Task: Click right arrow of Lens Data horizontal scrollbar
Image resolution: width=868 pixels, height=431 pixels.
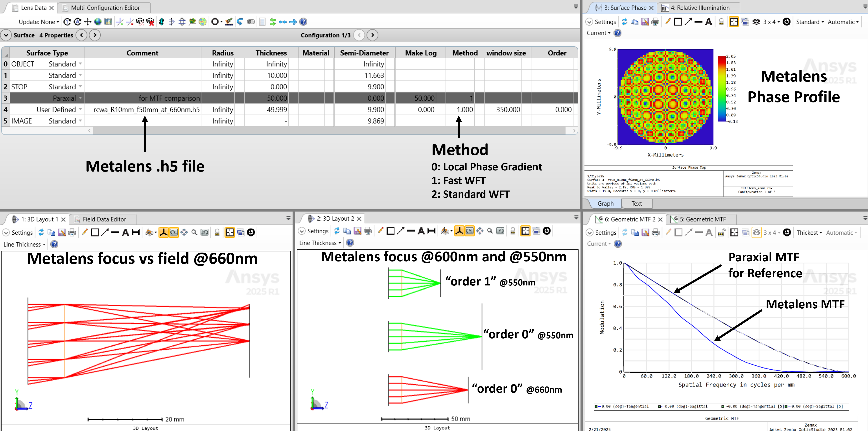Action: (574, 131)
